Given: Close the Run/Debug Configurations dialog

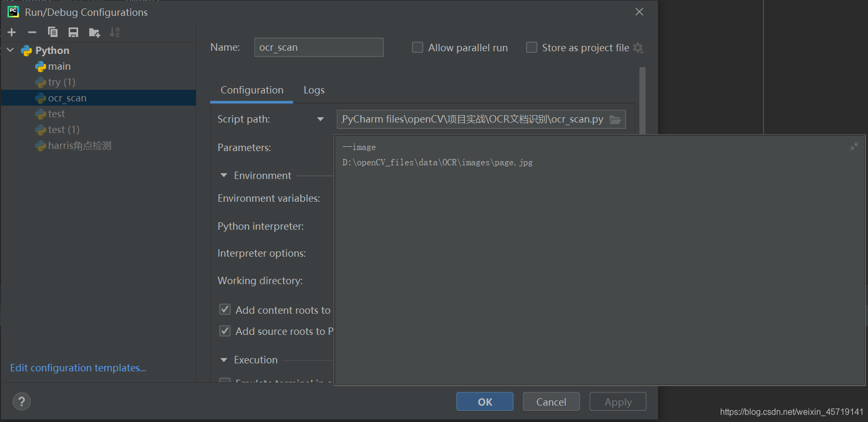Looking at the screenshot, I should (x=639, y=12).
